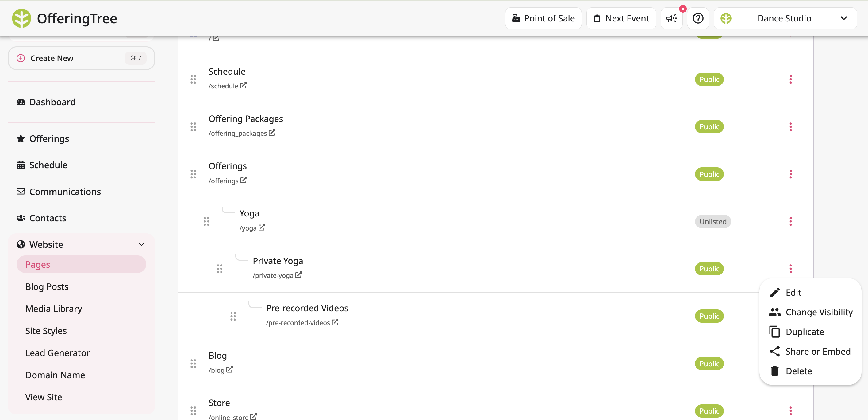Open the Schedule row three-dot menu
868x420 pixels.
coord(790,79)
